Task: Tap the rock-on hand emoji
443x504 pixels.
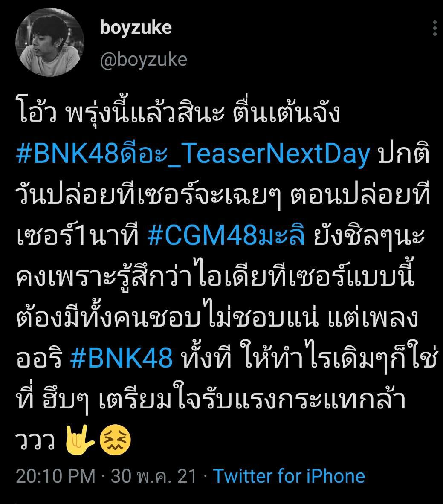Action: 80,440
